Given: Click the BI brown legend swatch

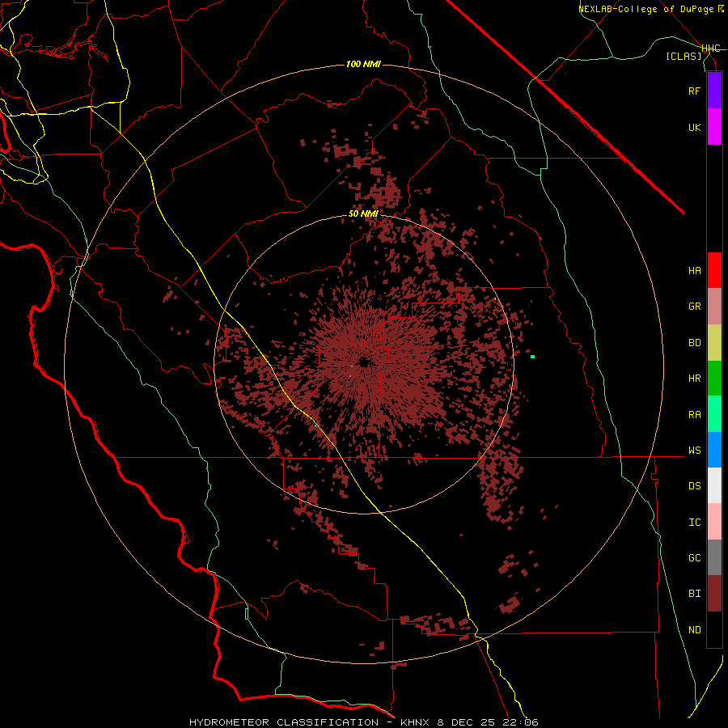Looking at the screenshot, I should click(714, 594).
